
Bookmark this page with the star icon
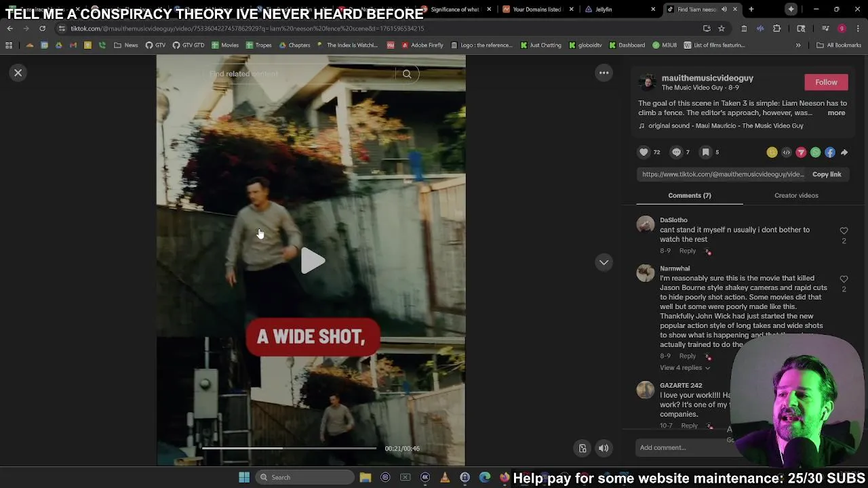pos(722,28)
